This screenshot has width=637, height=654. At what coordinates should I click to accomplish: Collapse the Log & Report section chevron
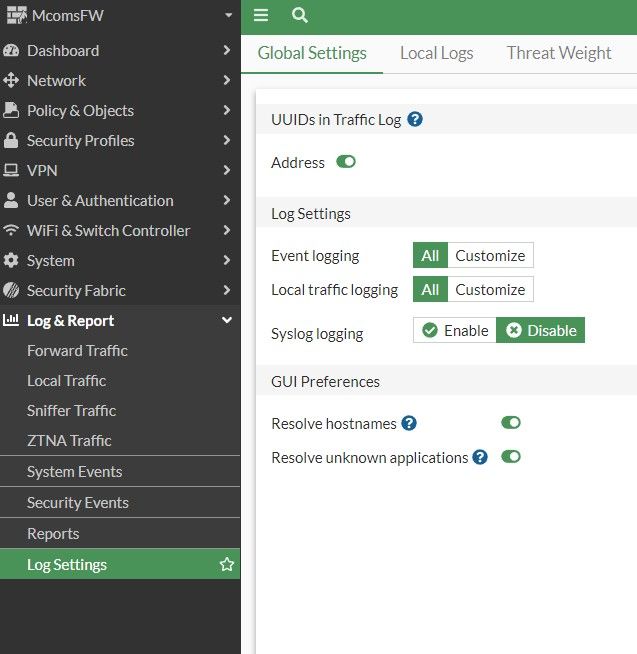tap(227, 321)
